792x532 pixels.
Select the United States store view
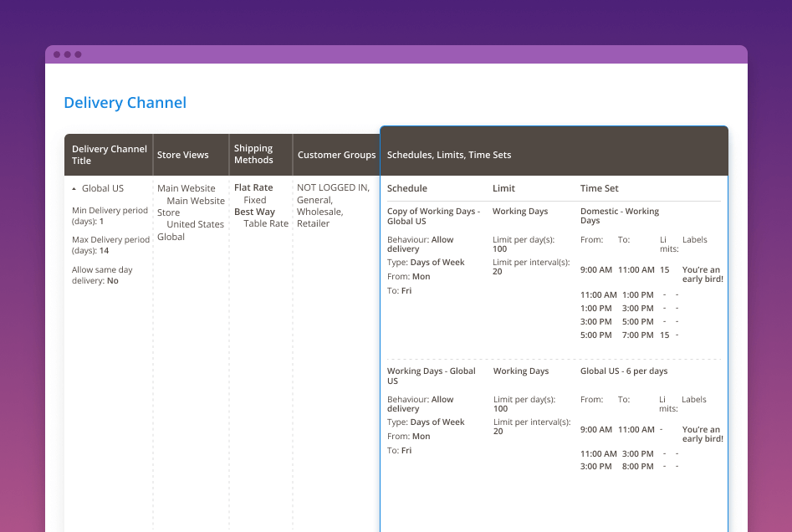(x=195, y=224)
